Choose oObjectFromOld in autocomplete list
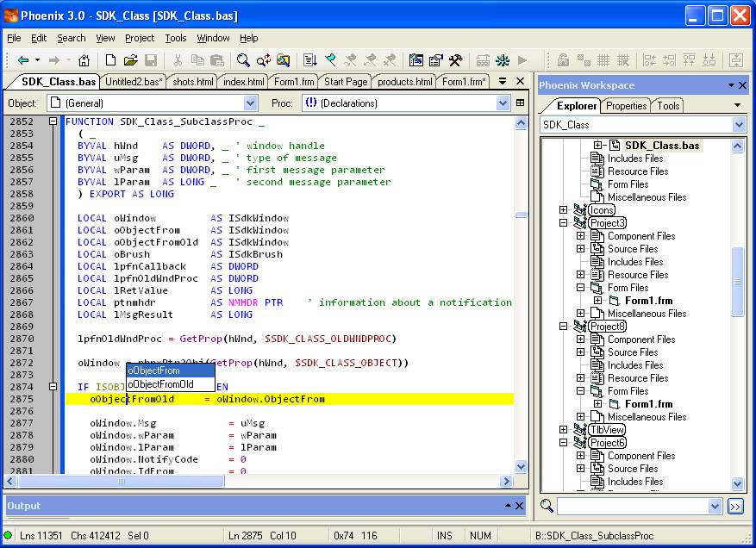756x548 pixels. point(171,384)
